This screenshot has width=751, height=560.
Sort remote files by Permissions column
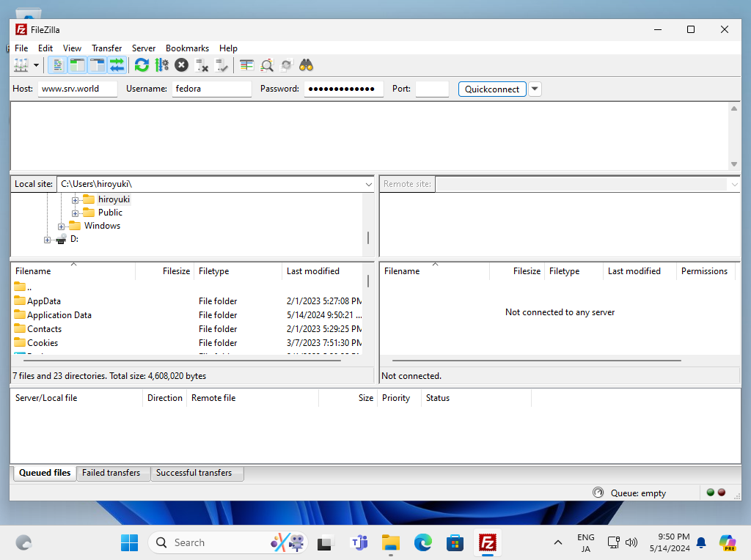(705, 271)
